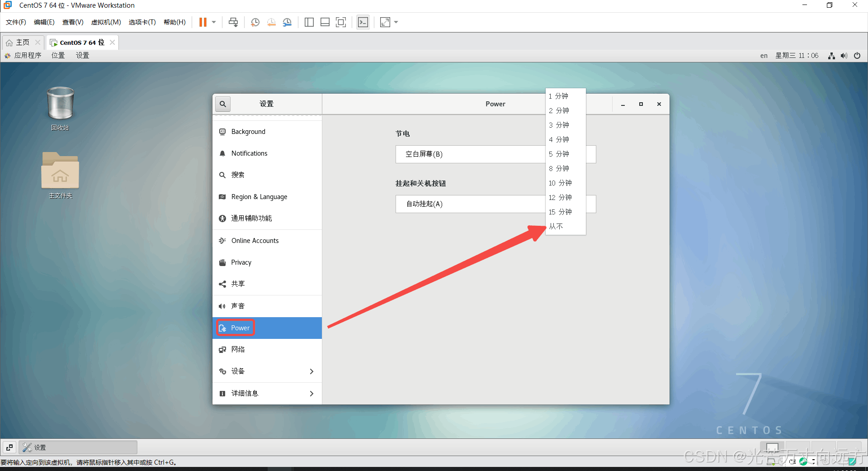The image size is (868, 471).
Task: Choose 4 分钟 from dropdown list
Action: point(566,139)
